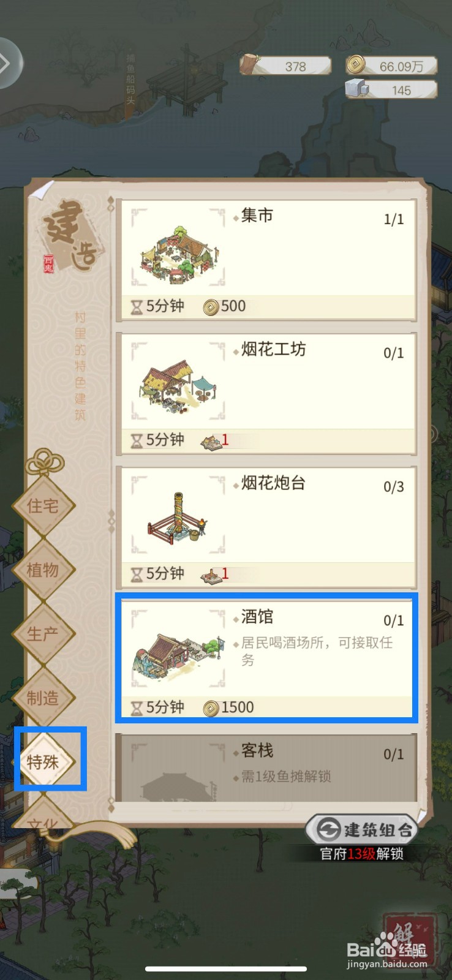This screenshot has width=452, height=980.
Task: Select the 特殊 category tab
Action: pyautogui.click(x=43, y=762)
